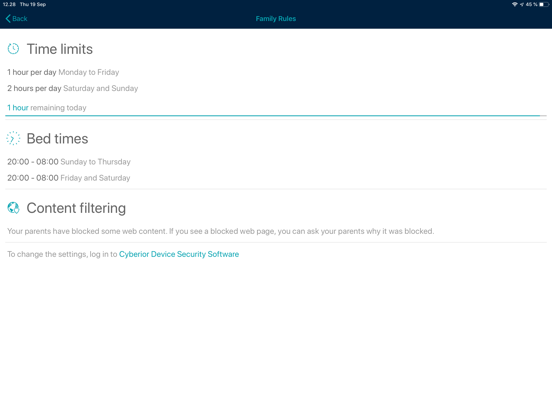Tap the 45 % battery percentage text
Image resolution: width=552 pixels, height=414 pixels.
tap(532, 4)
